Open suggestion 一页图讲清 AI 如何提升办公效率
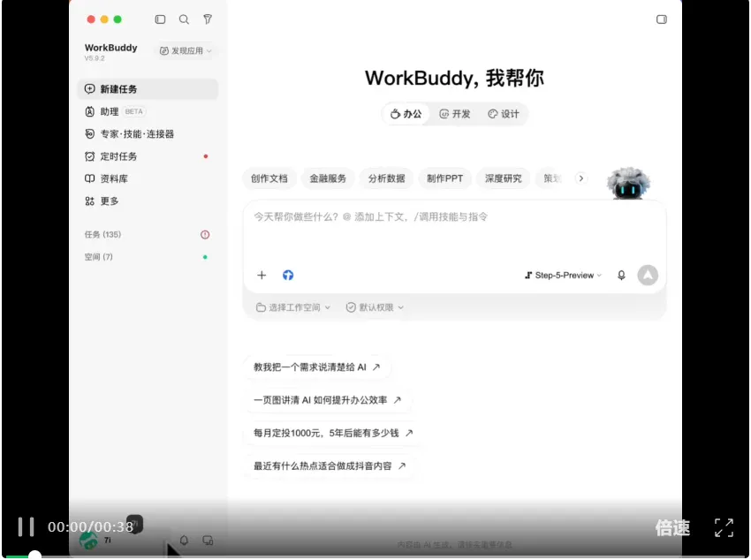Image resolution: width=751 pixels, height=560 pixels. (328, 400)
